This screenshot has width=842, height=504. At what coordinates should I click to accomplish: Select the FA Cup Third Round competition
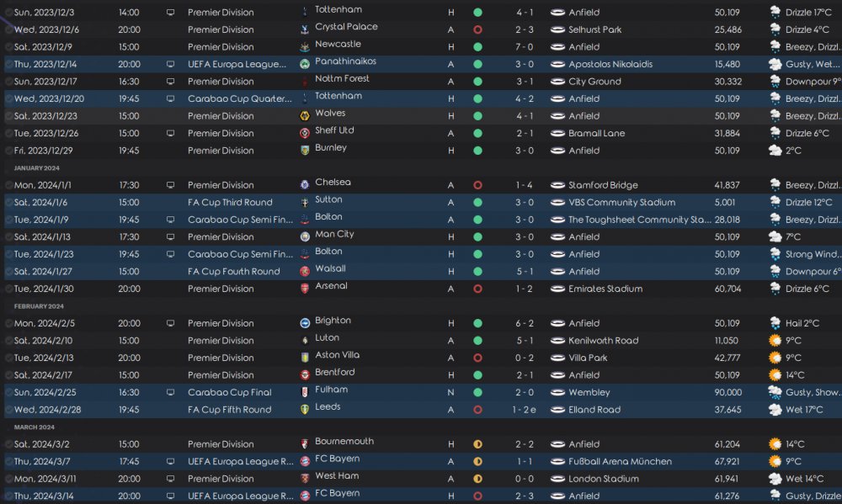click(x=230, y=202)
